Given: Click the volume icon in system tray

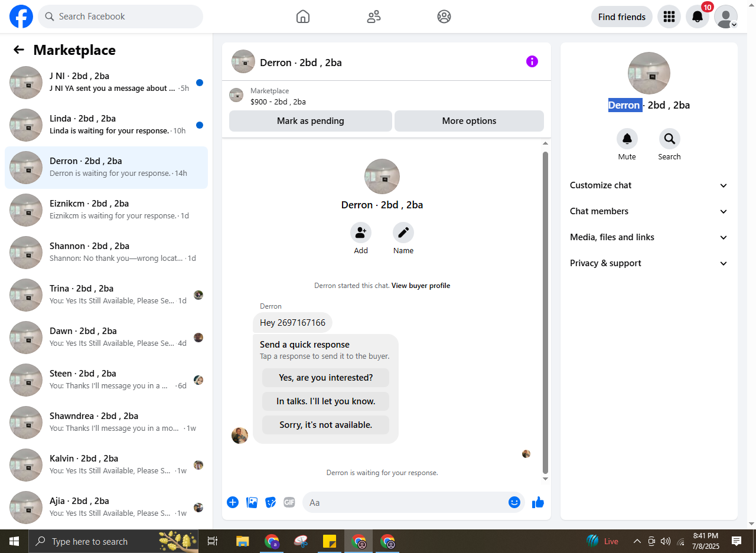Looking at the screenshot, I should pyautogui.click(x=666, y=541).
